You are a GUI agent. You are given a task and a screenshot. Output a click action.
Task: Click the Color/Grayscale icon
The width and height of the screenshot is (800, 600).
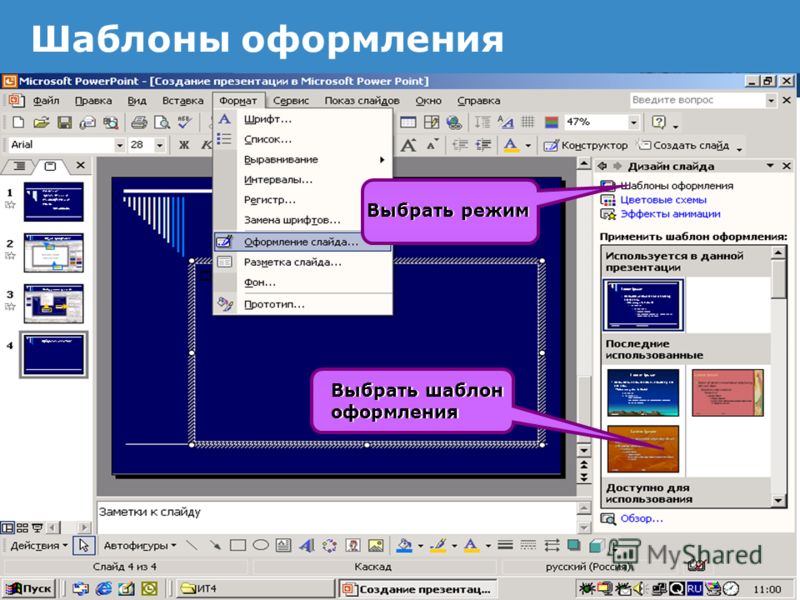[x=552, y=122]
